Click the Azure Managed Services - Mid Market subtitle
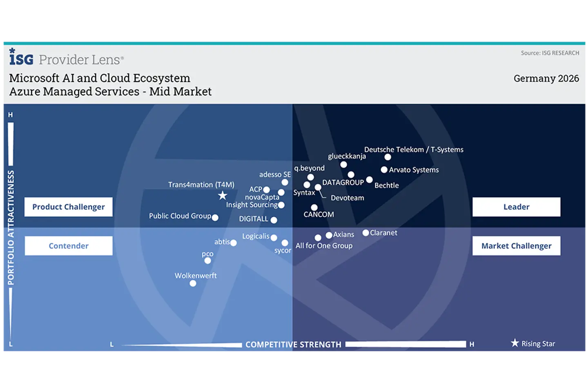 (110, 91)
